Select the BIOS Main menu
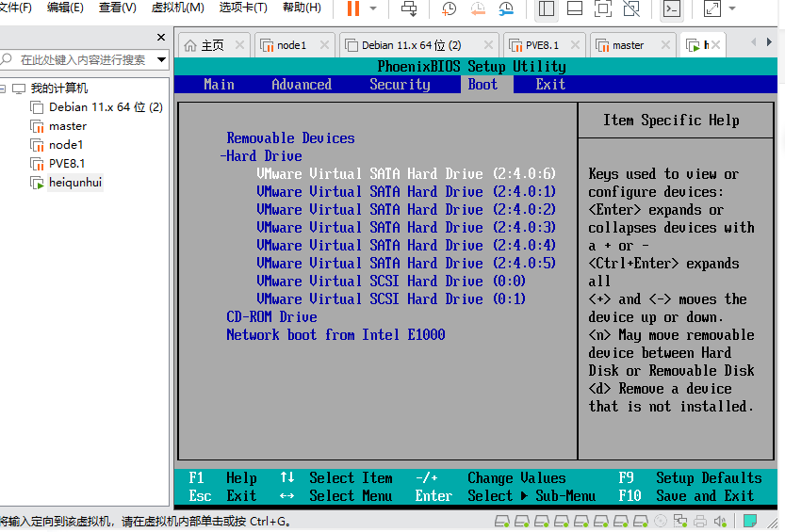 point(219,85)
